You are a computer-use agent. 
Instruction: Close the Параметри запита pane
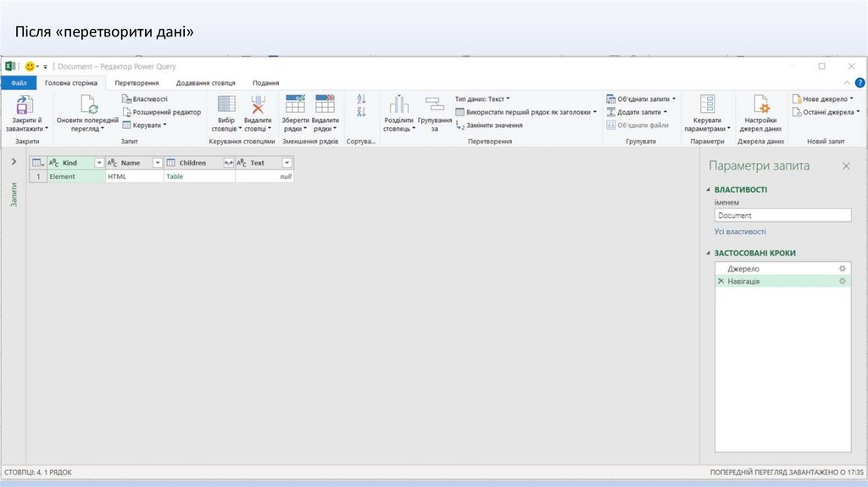pyautogui.click(x=846, y=165)
